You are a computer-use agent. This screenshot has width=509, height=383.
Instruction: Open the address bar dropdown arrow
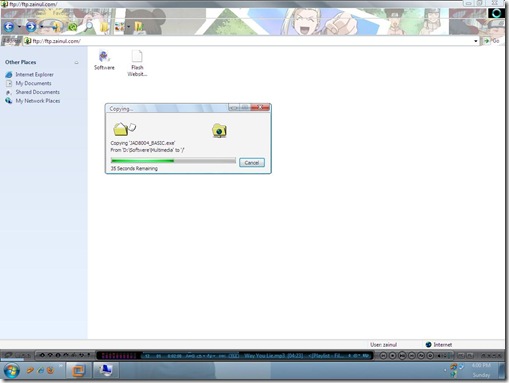point(476,41)
